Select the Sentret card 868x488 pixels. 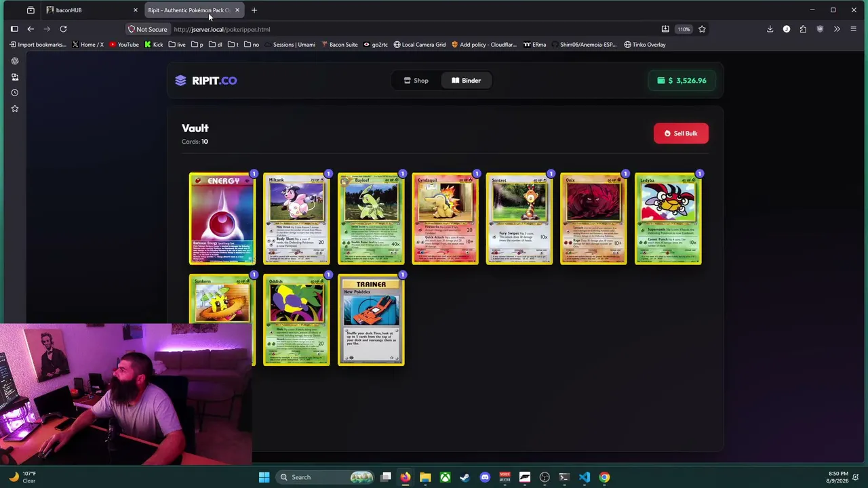tap(519, 218)
